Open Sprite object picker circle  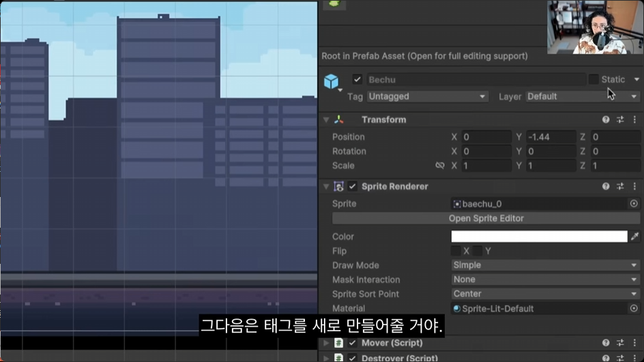pyautogui.click(x=634, y=204)
